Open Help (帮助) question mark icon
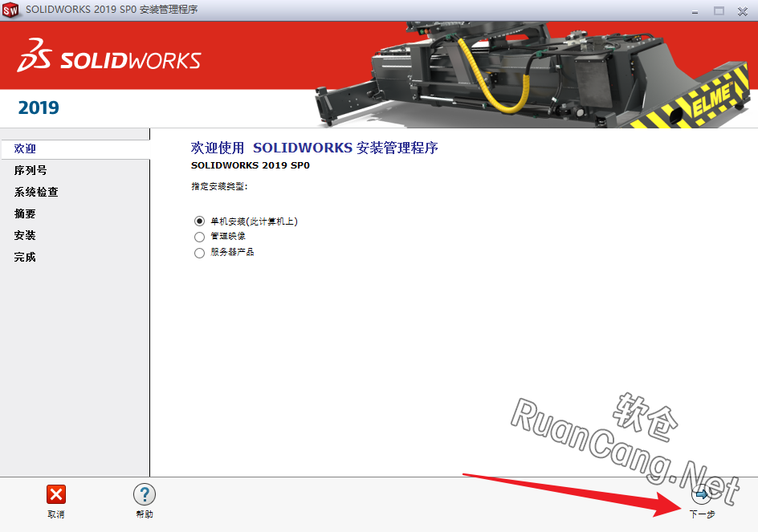This screenshot has height=532, width=758. [144, 495]
